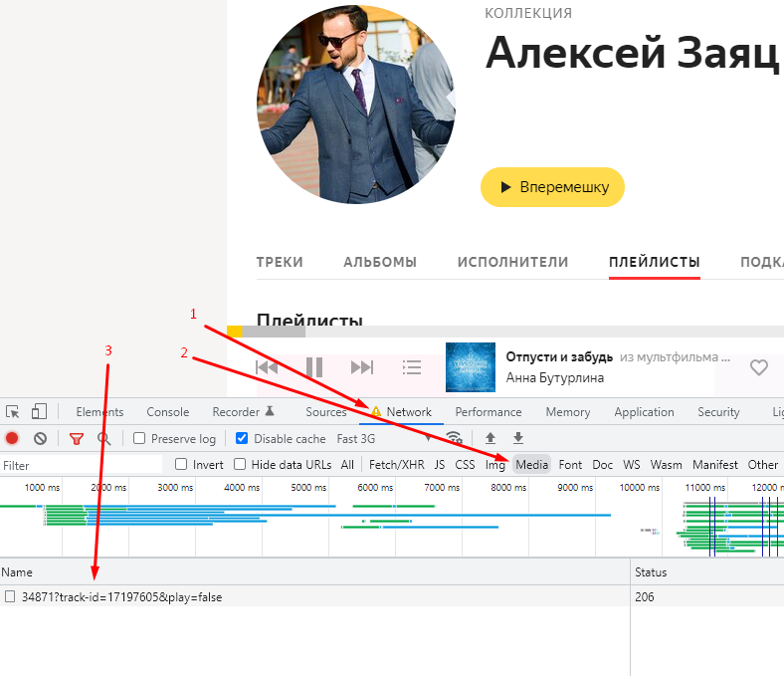Image resolution: width=784 pixels, height=676 pixels.
Task: Enable the Preserve log checkbox
Action: pyautogui.click(x=140, y=439)
